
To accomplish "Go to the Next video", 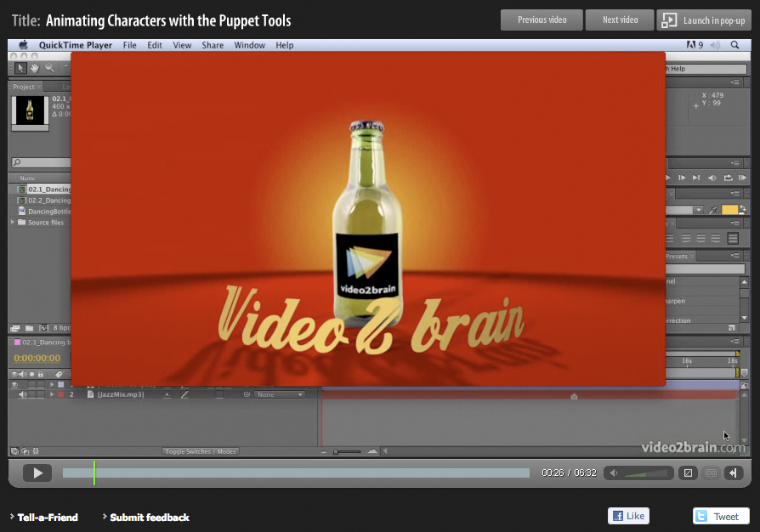I will (620, 20).
